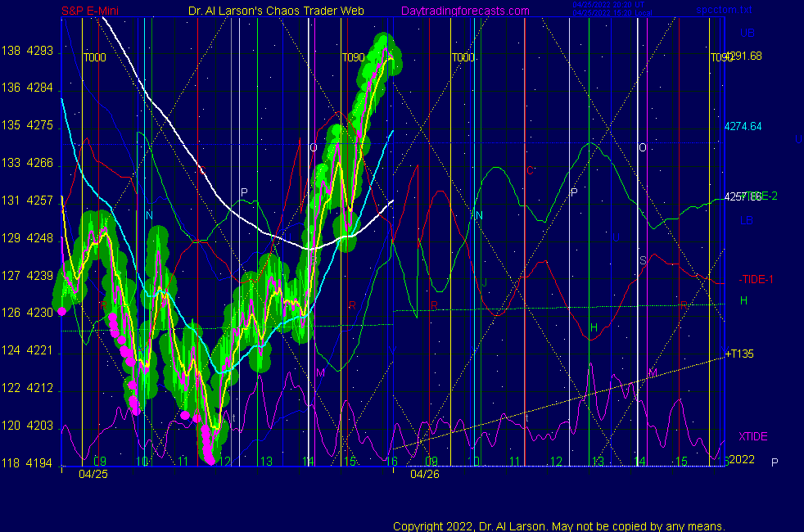Click the 4293 price axis label
This screenshot has height=532, width=804.
40,51
